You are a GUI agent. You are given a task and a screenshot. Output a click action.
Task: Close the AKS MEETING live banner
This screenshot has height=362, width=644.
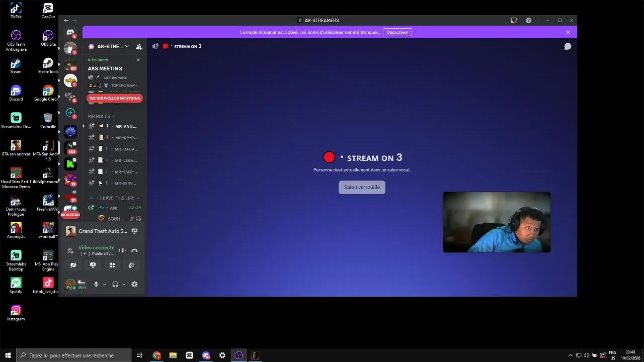[x=138, y=60]
